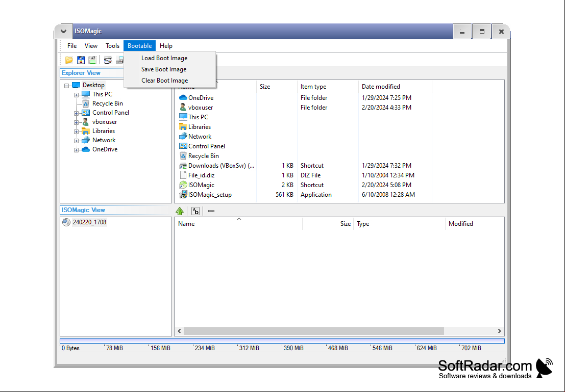Choose Load Boot Image
565x392 pixels.
point(170,58)
